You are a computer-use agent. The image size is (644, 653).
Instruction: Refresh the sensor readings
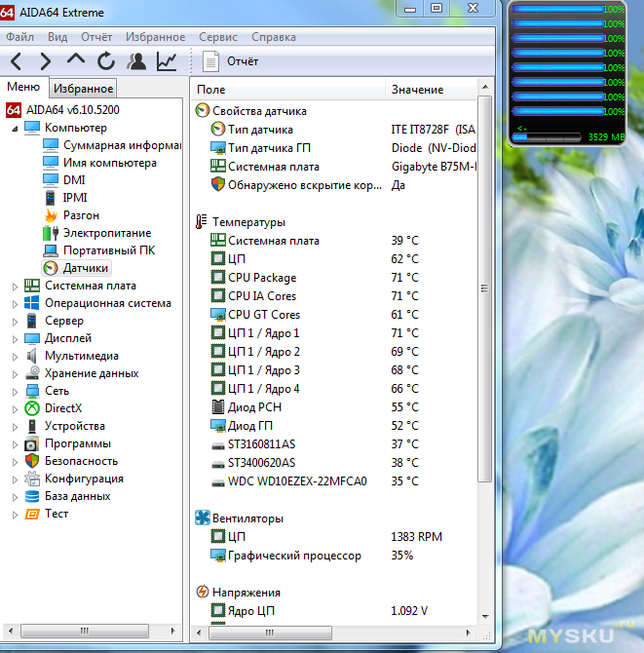(x=106, y=61)
